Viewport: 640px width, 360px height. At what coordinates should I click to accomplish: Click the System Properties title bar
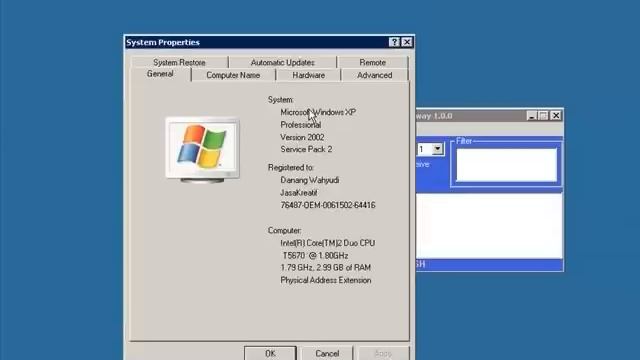point(256,42)
